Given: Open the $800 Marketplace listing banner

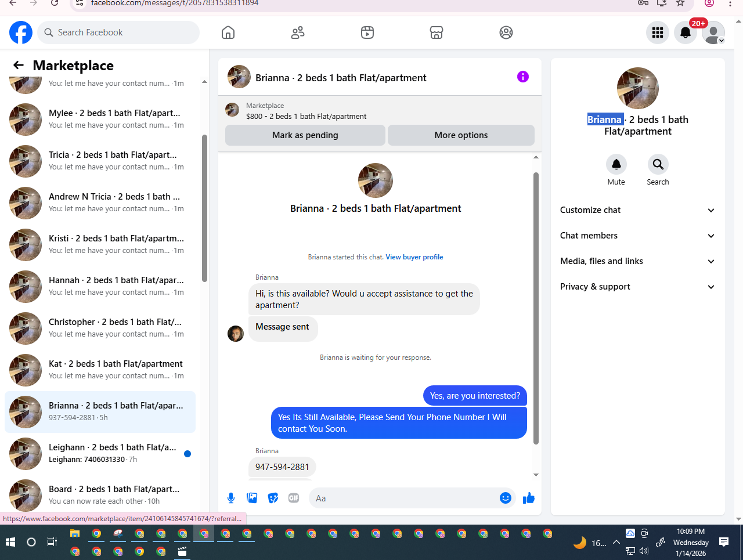Looking at the screenshot, I should click(380, 110).
